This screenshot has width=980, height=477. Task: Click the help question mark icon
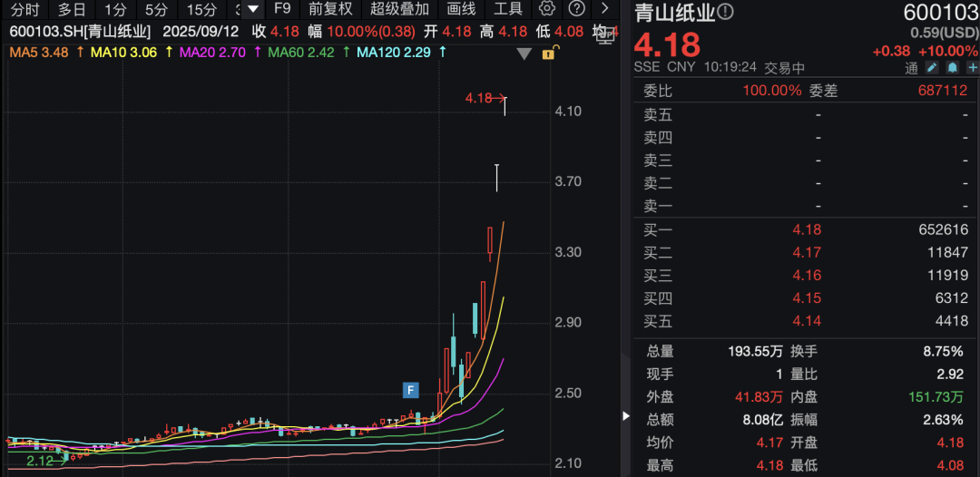(x=576, y=9)
